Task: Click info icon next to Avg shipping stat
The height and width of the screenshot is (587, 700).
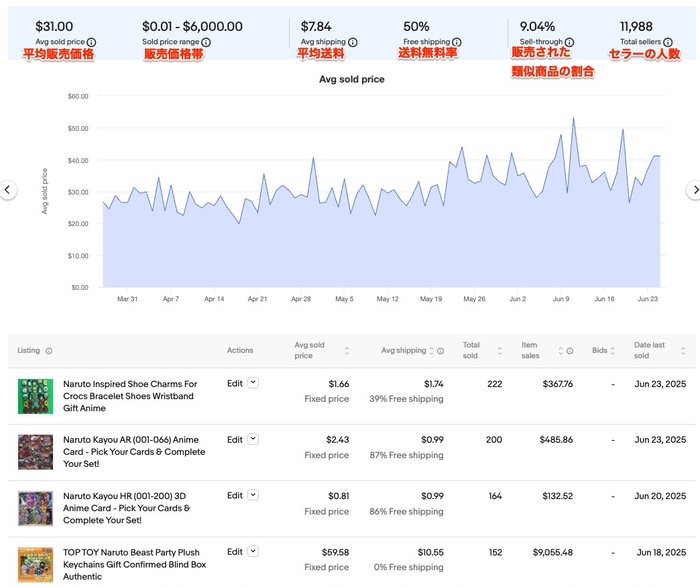Action: 351,43
